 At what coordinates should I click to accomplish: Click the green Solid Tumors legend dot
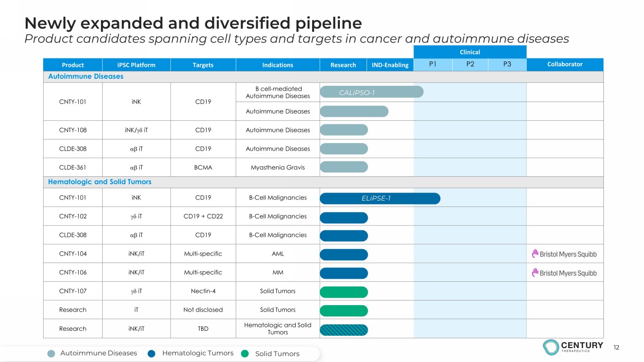tap(245, 354)
